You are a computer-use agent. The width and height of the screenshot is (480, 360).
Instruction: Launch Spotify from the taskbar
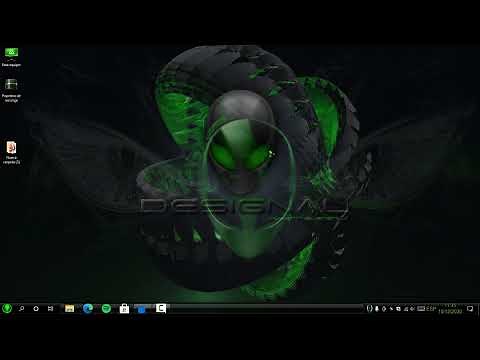106,309
